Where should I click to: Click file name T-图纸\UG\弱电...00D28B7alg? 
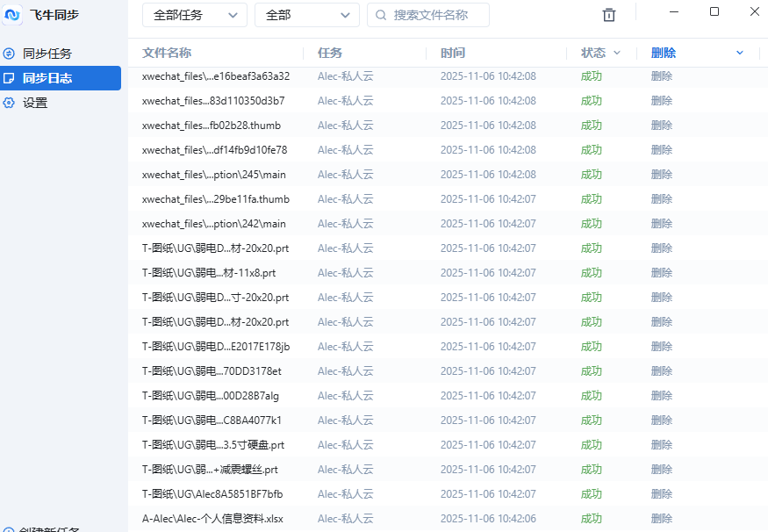(211, 396)
